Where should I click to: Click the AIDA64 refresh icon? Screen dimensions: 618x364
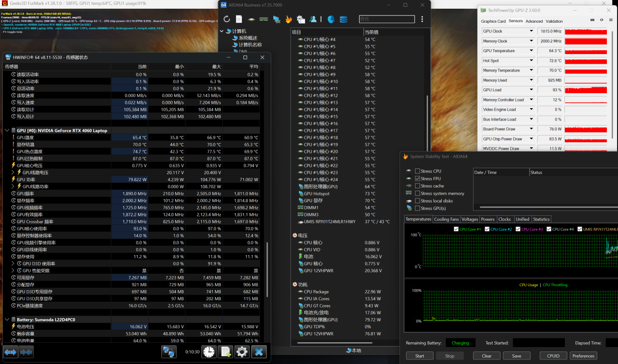[226, 19]
